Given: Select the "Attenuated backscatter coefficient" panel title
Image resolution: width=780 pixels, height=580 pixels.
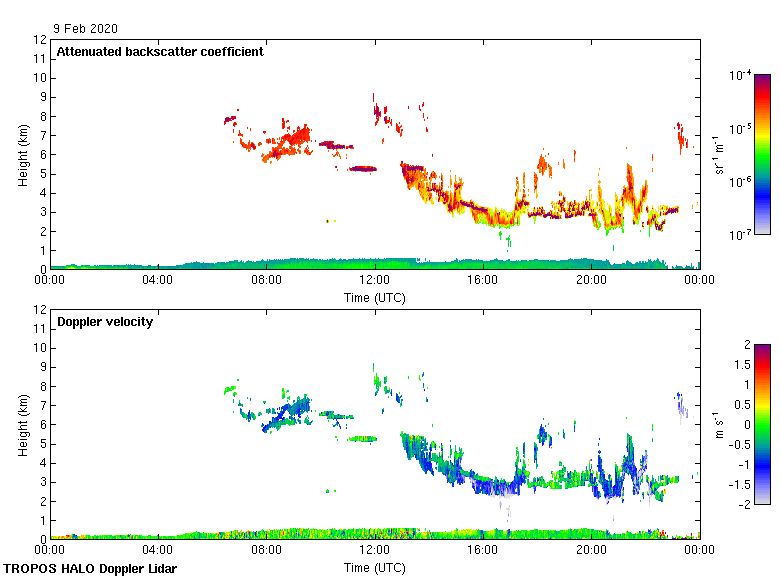Looking at the screenshot, I should 160,52.
